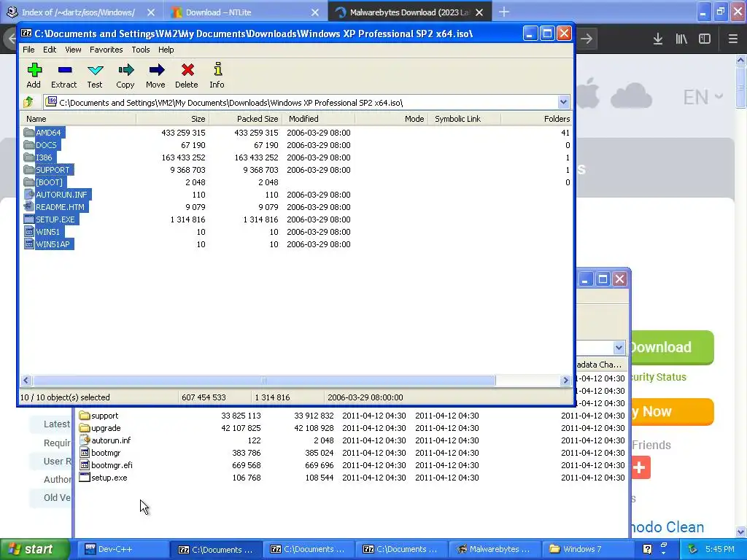Sort by Symbolic Link column header
The image size is (747, 560).
click(x=465, y=119)
